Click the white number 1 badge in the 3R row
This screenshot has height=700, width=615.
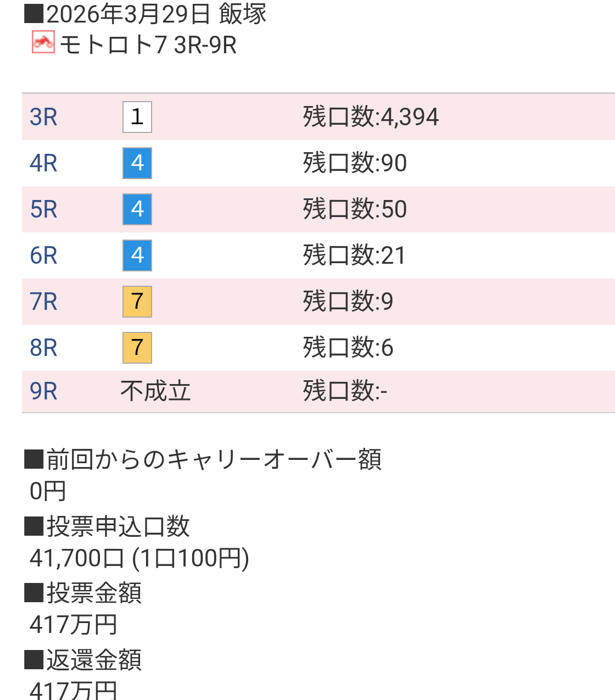click(x=137, y=117)
